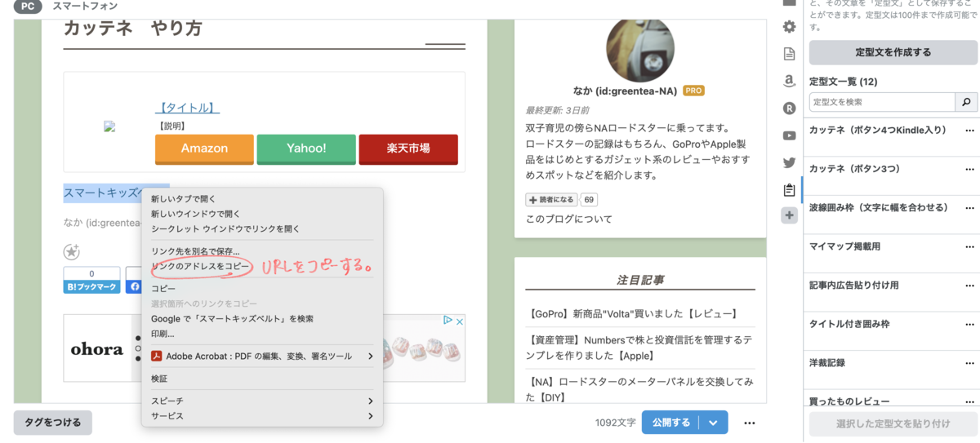The width and height of the screenshot is (980, 443).
Task: Click the タグをつける button
Action: click(x=53, y=423)
